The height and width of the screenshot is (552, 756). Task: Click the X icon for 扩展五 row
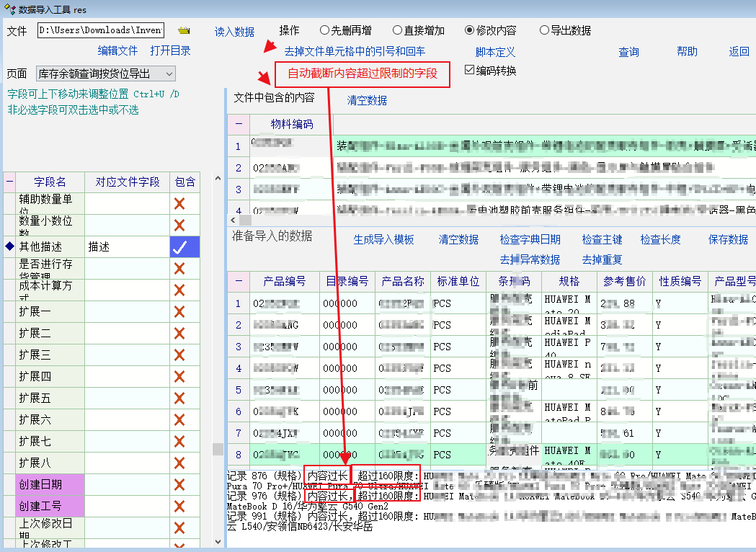coord(179,399)
